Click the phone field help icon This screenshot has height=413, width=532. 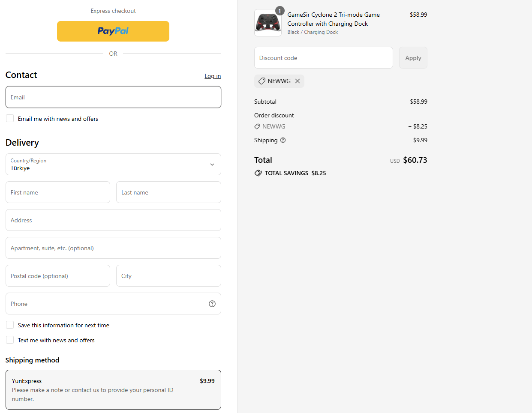click(x=212, y=304)
